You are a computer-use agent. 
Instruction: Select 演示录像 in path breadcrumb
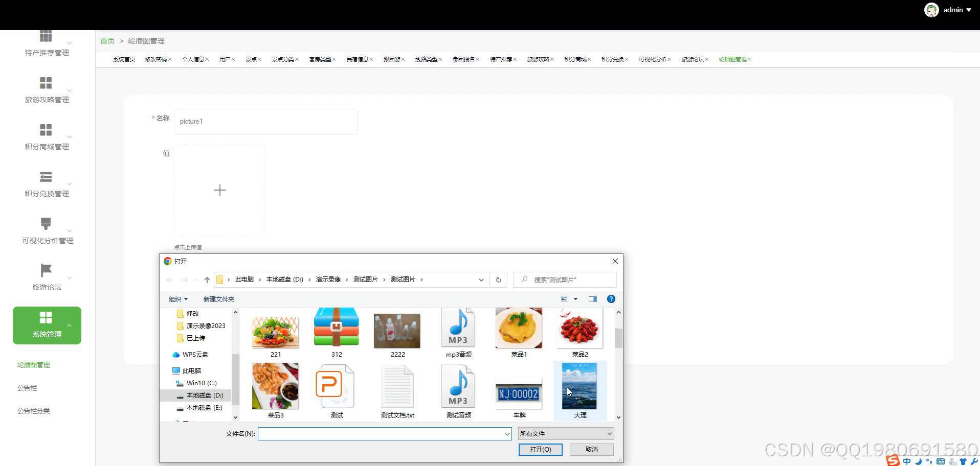pyautogui.click(x=328, y=279)
